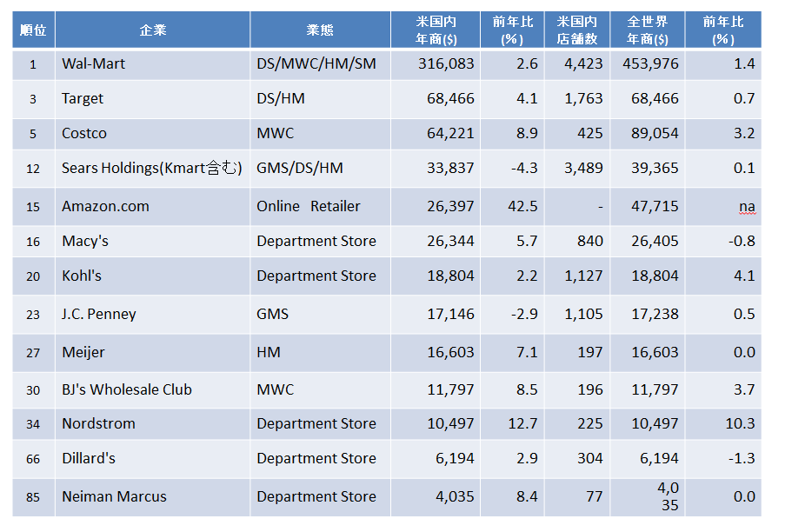Click Macy's 26,344 US sales value
Viewport: 785px width, 532px height.
click(x=450, y=242)
